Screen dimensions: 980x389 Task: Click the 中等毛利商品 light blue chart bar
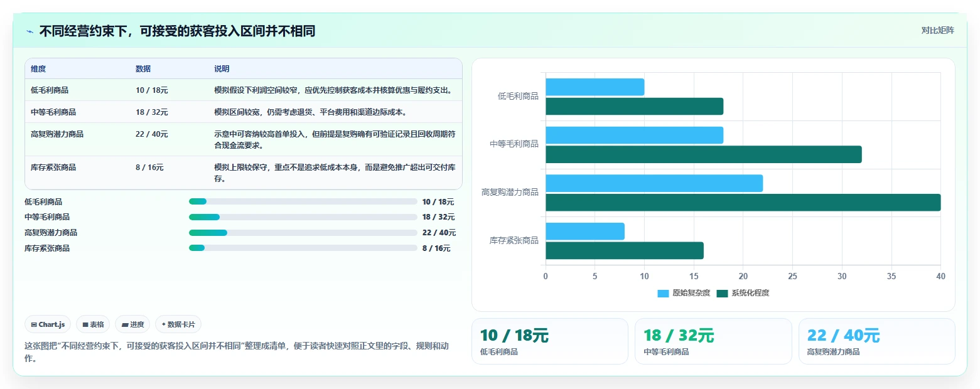click(634, 135)
